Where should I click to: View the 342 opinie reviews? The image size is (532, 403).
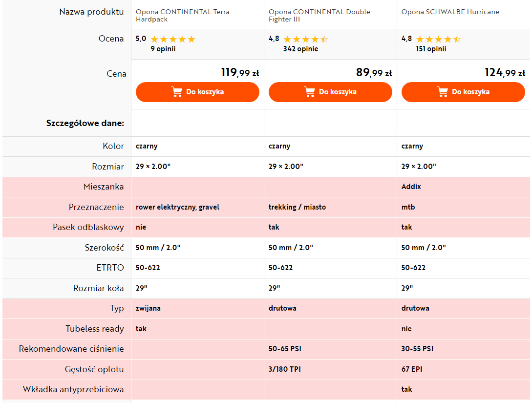click(300, 49)
